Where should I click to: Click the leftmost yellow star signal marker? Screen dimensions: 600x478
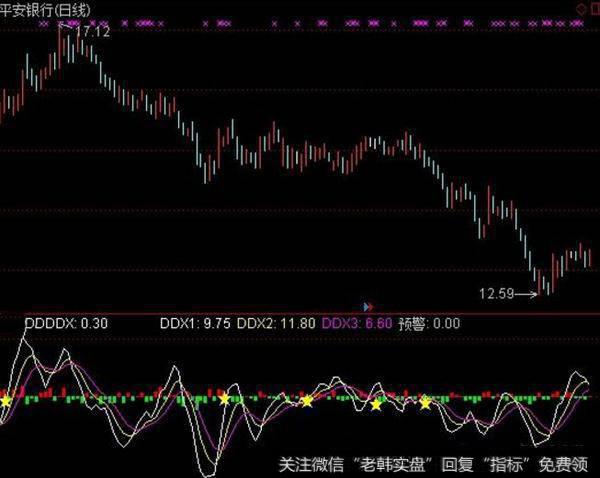[5, 401]
